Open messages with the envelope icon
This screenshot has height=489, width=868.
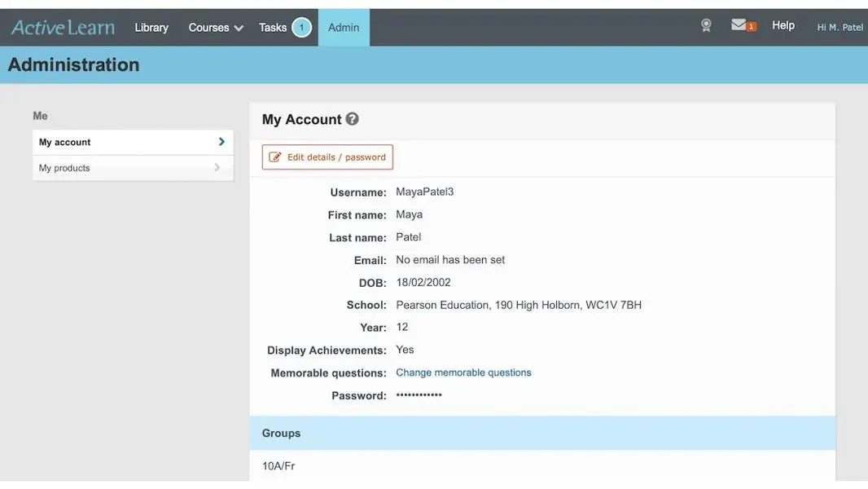tap(739, 24)
